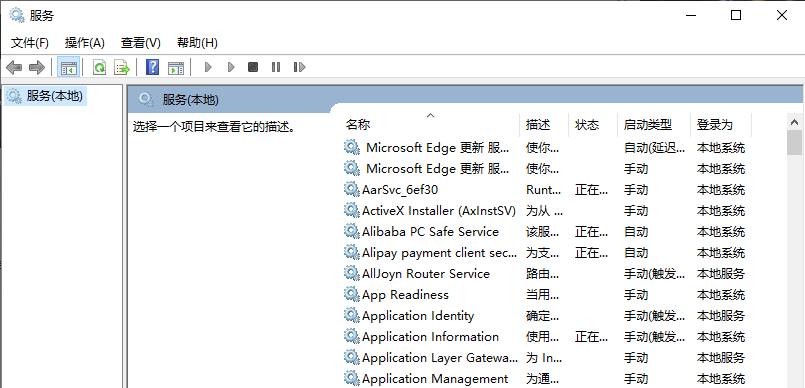
Task: Select ActiveX Installer (AxInstSV) service
Action: pos(439,211)
